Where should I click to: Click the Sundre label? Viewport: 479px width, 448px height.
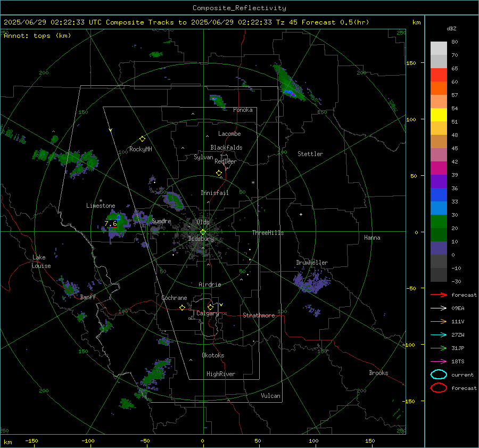click(161, 221)
